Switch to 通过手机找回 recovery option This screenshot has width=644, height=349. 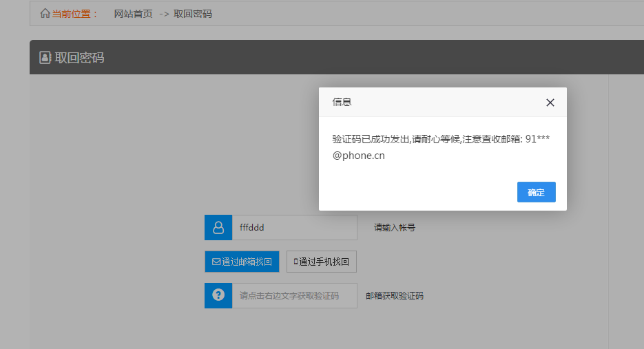(322, 262)
